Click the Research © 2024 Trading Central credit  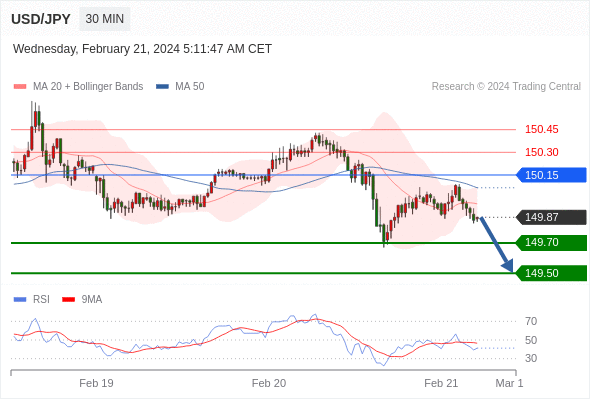(x=506, y=87)
